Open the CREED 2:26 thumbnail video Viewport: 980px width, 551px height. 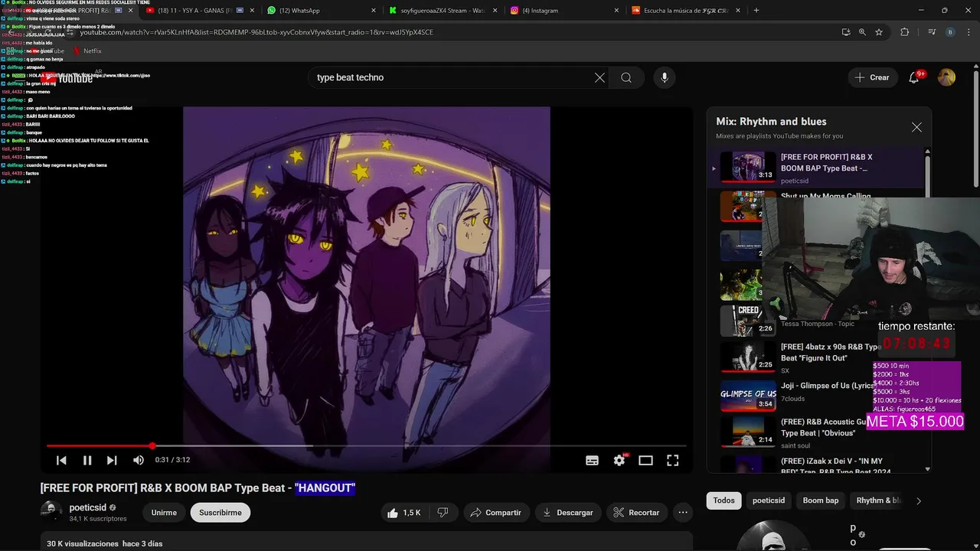tap(748, 321)
